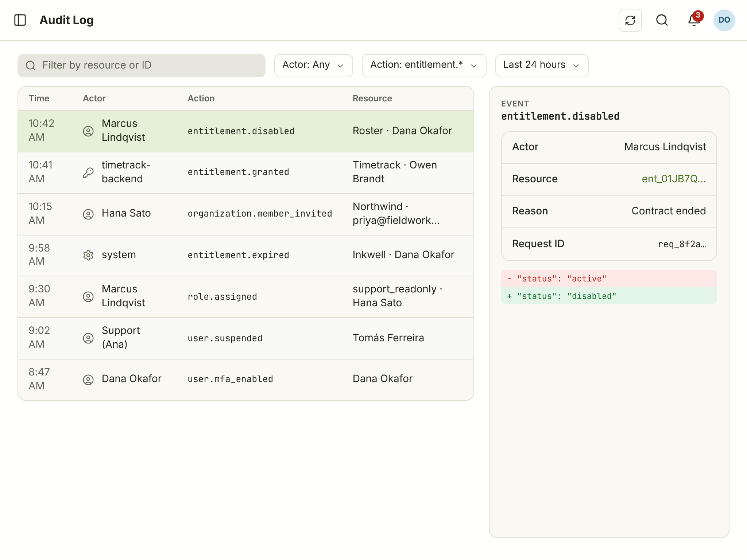747x560 pixels.
Task: Open the Last 24 hours dropdown
Action: coord(542,66)
